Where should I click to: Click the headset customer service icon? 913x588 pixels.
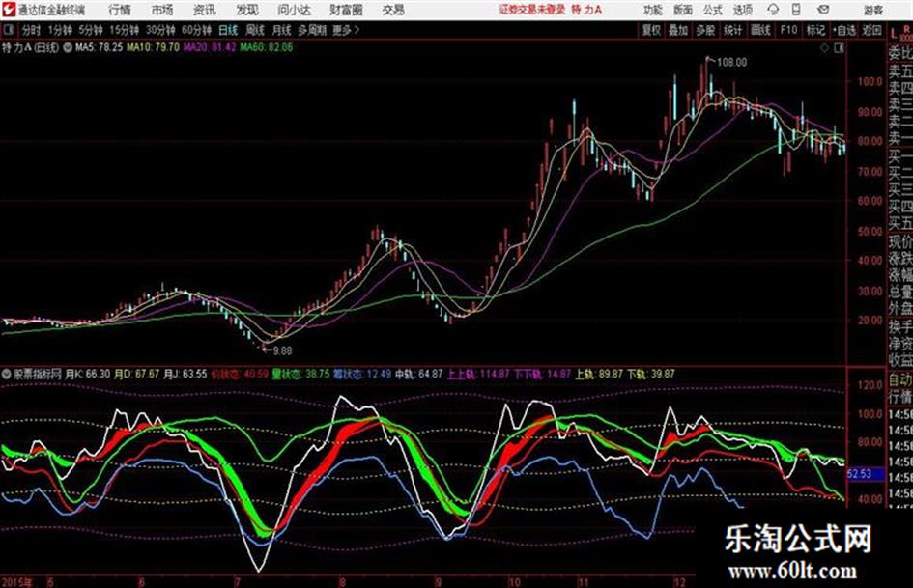pos(773,10)
